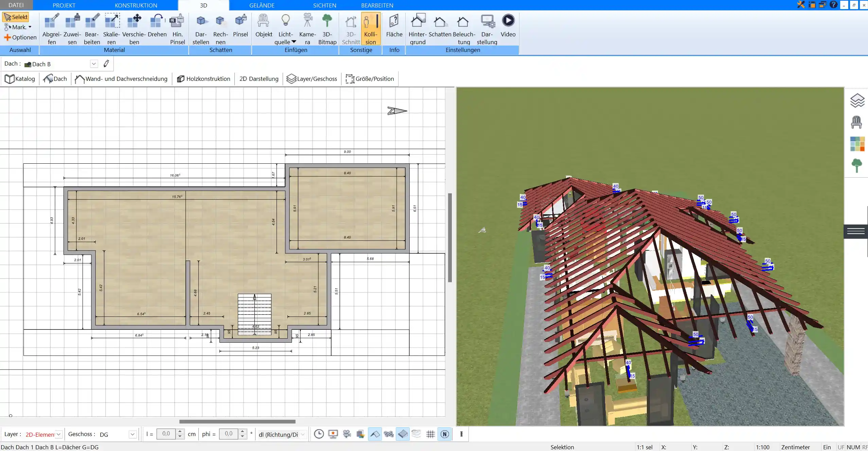Expand the Dach B roof dropdown
This screenshot has width=868, height=451.
[x=94, y=64]
